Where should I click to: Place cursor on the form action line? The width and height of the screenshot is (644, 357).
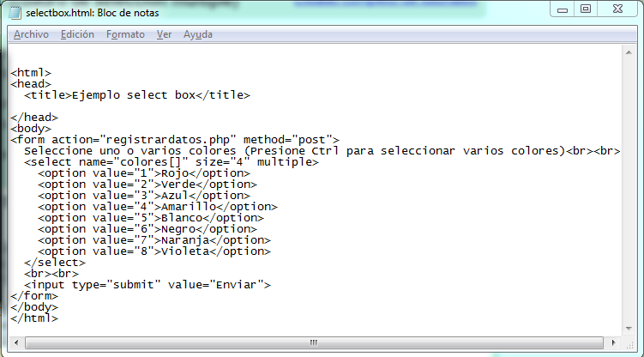175,140
